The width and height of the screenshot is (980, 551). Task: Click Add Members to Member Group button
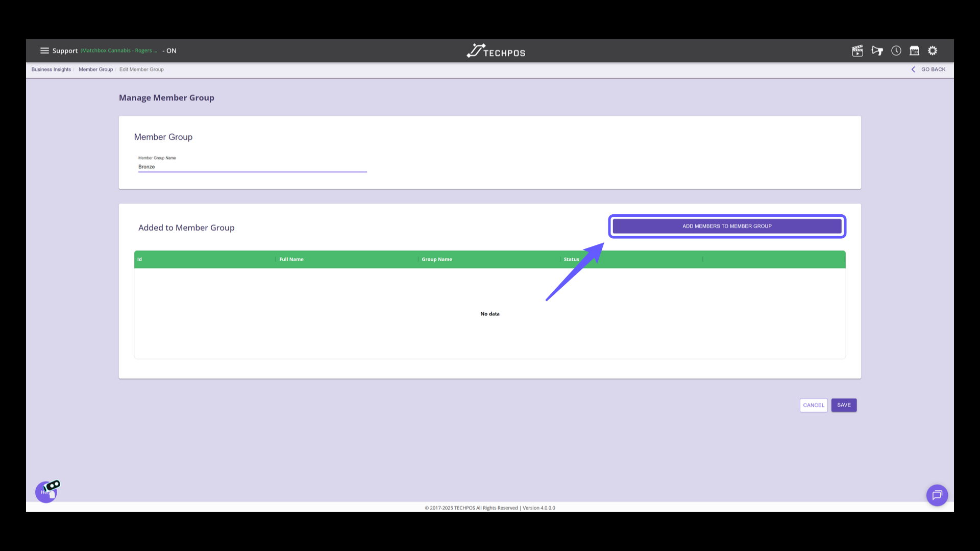tap(727, 226)
